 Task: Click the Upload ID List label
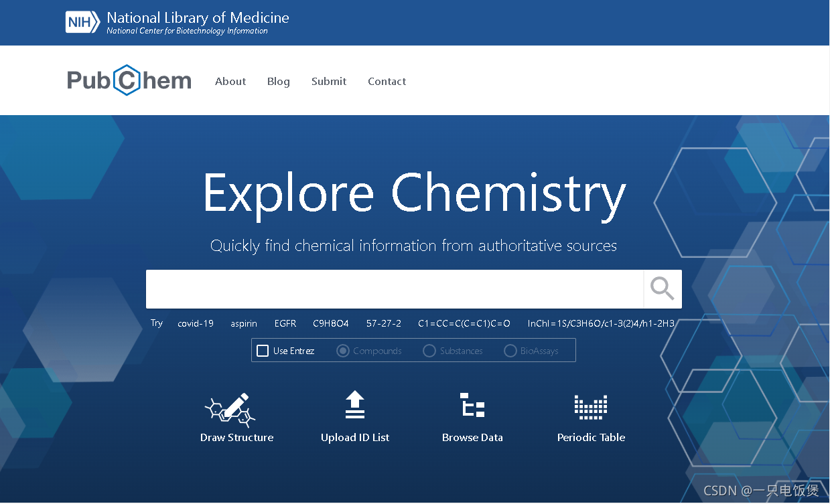(x=355, y=437)
